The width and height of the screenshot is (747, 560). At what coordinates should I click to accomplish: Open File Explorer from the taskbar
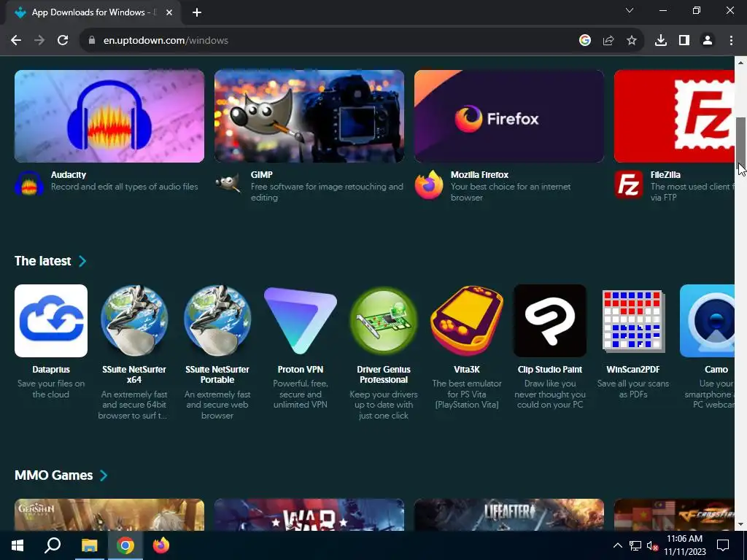pyautogui.click(x=89, y=545)
